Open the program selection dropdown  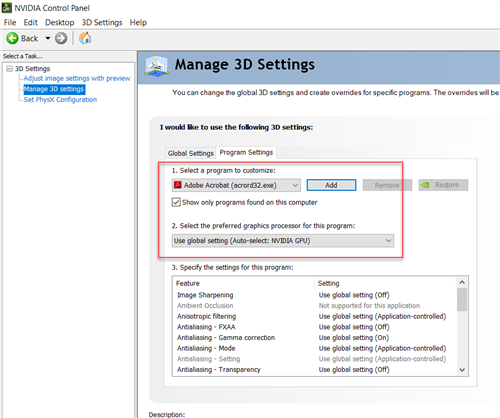(x=236, y=185)
